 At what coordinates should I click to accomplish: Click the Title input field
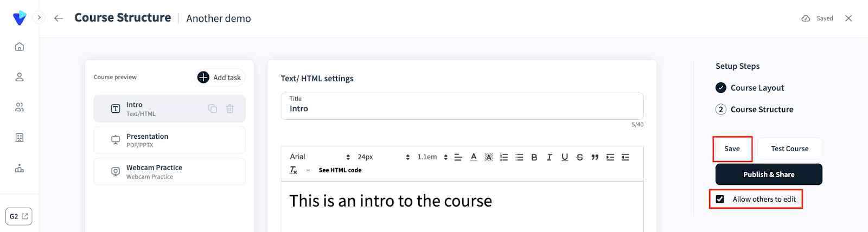point(462,108)
